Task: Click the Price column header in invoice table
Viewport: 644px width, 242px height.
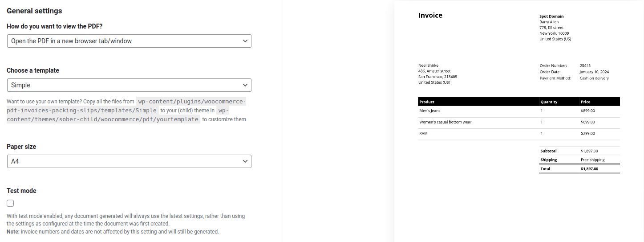Action: point(585,102)
